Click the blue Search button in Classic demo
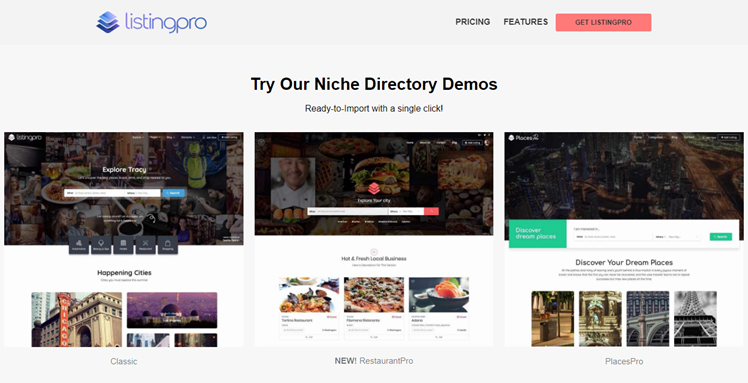748x383 pixels. (x=173, y=193)
